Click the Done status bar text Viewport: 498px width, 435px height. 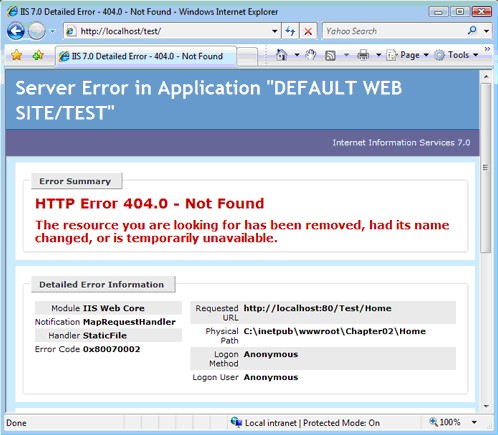point(16,423)
